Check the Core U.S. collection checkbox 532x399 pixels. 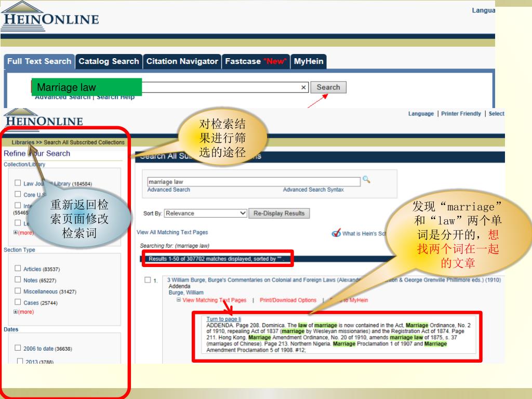18,194
